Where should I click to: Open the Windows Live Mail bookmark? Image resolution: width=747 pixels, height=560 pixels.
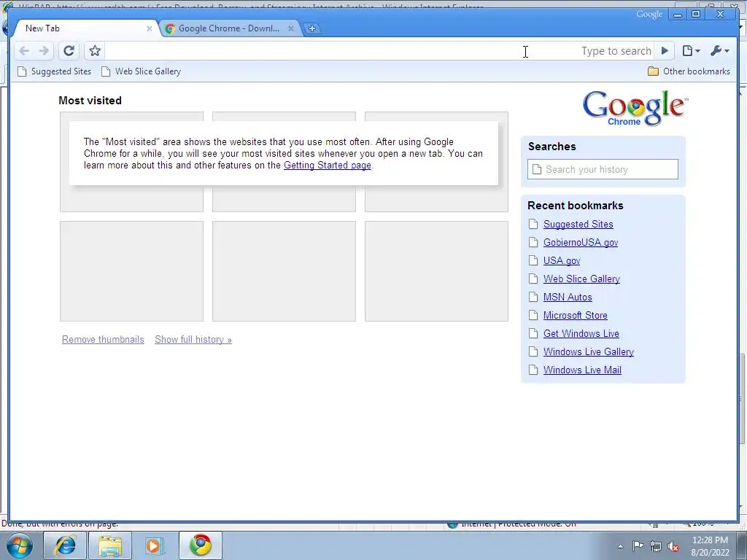point(582,370)
